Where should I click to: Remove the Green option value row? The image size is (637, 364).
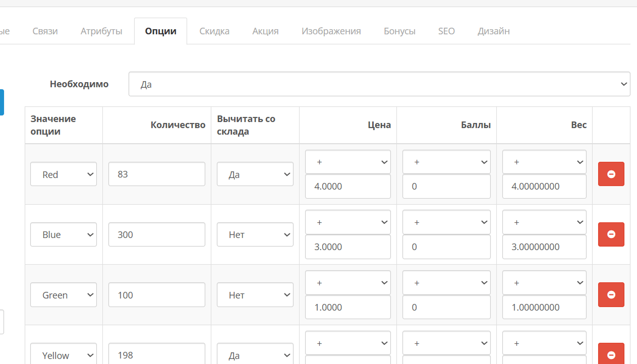coord(611,295)
